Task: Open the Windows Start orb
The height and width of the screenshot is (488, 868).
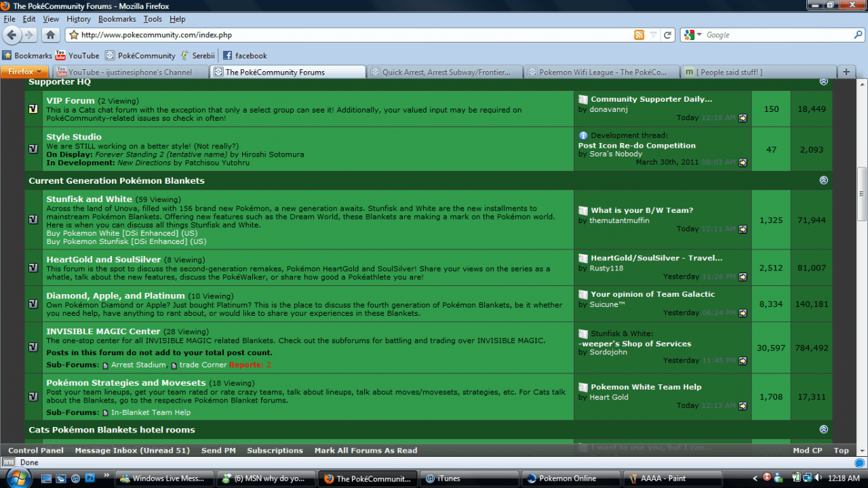Action: 18,477
